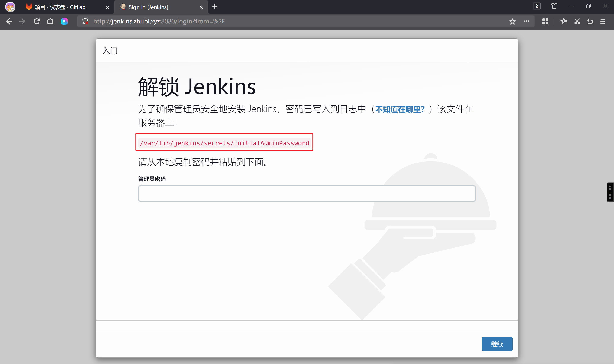Open the hamburger main menu
Screen dimensions: 614x364
click(x=603, y=21)
